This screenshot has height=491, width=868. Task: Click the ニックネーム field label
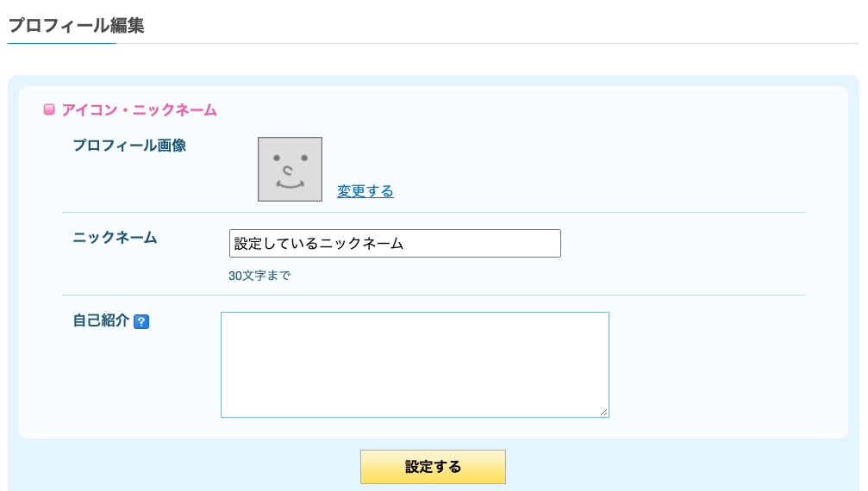click(116, 238)
